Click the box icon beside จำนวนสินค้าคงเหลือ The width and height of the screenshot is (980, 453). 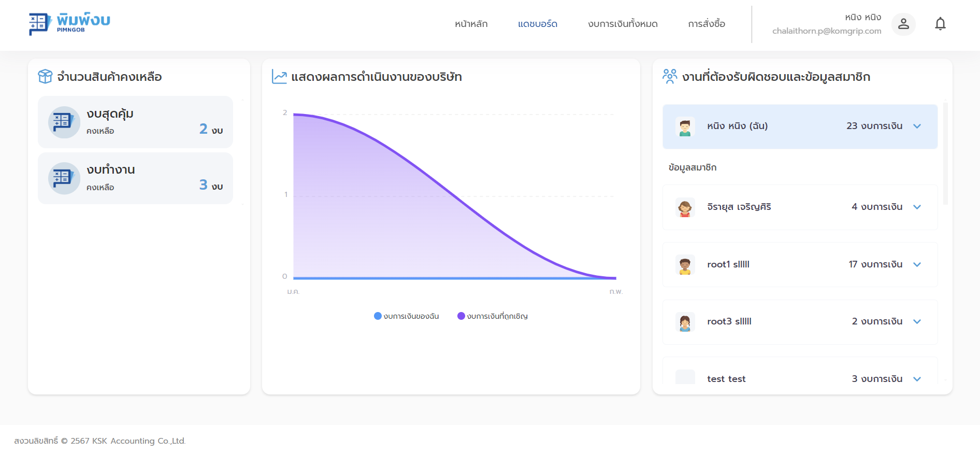pyautogui.click(x=45, y=77)
